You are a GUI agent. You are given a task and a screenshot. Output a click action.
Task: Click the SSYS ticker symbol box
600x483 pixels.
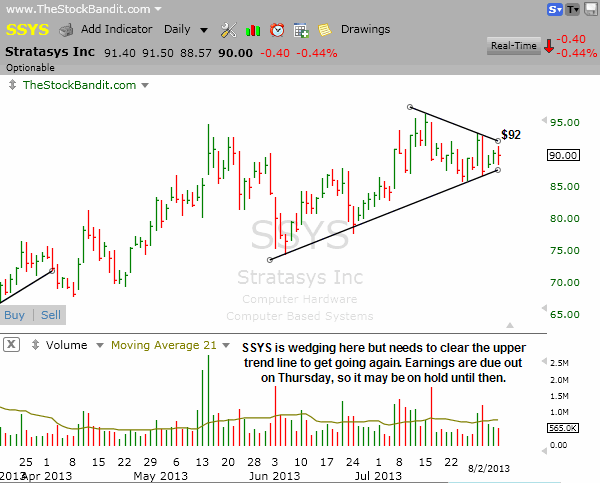pos(28,30)
